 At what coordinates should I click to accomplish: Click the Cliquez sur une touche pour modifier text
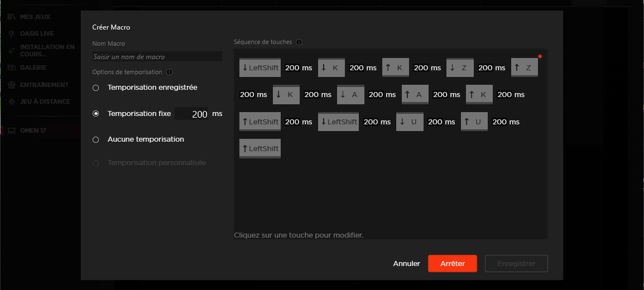[x=299, y=235]
